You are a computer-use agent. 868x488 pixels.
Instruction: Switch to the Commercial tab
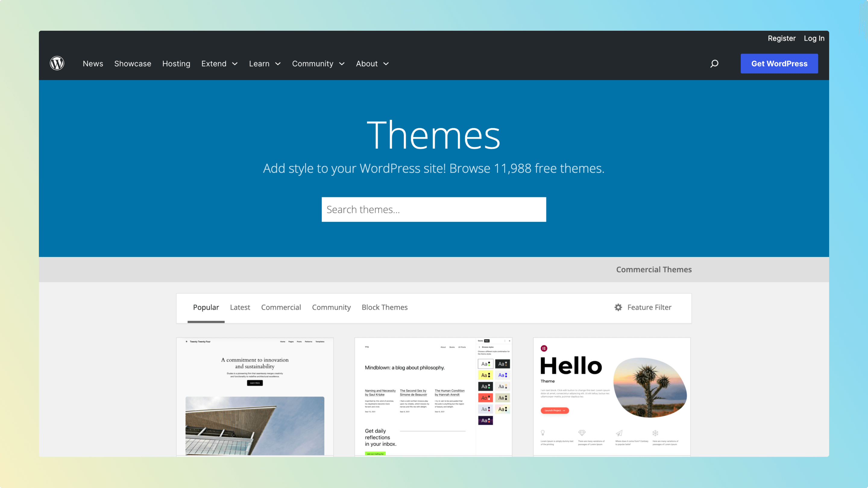[281, 307]
